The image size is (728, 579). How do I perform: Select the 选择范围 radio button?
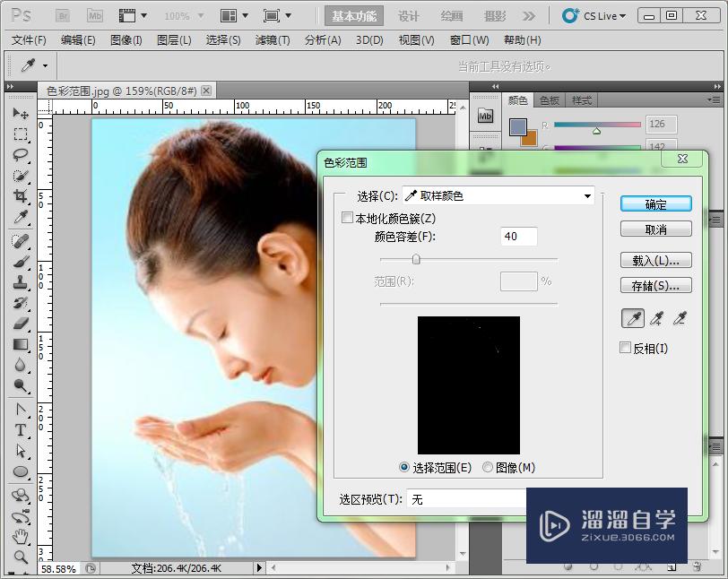(404, 467)
